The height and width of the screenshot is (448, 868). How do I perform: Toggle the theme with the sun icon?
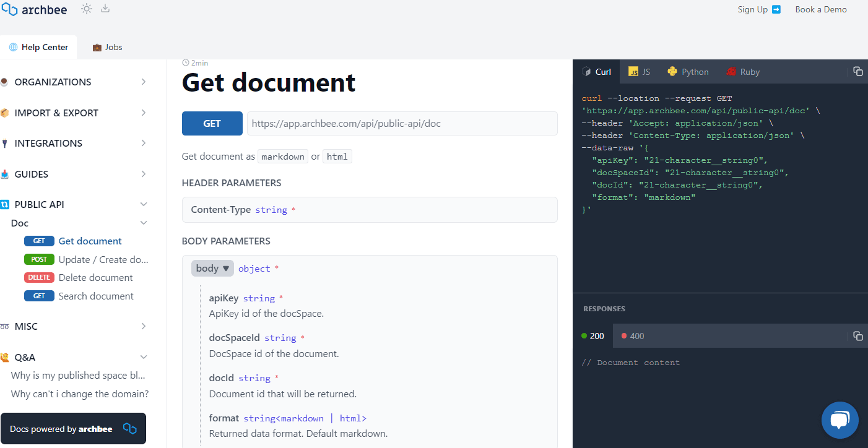coord(86,9)
